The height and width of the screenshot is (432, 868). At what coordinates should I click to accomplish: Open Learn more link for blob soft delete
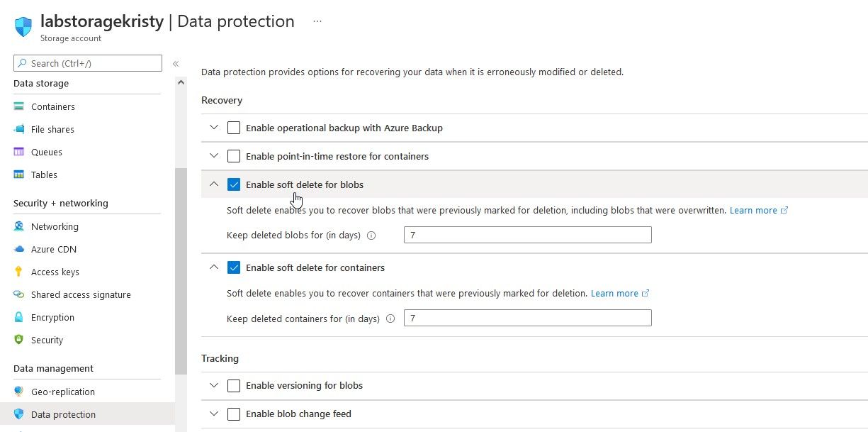pyautogui.click(x=754, y=211)
